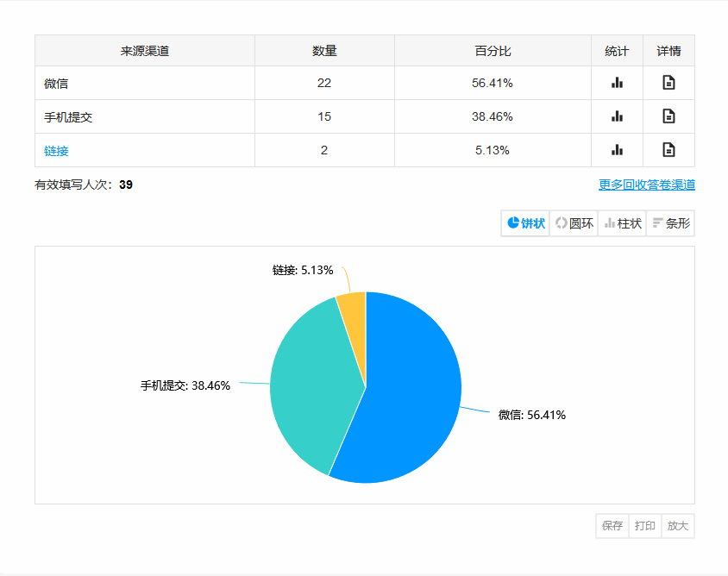Click chart label 微信: 56.41%
The image size is (728, 576).
(x=532, y=415)
